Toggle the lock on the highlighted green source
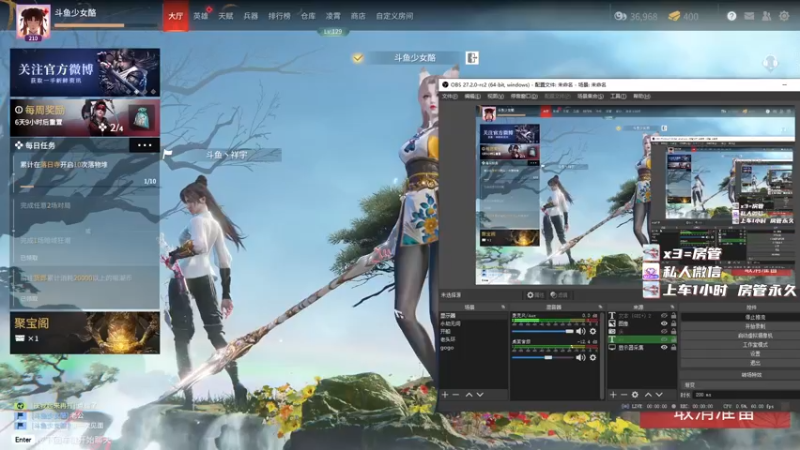The image size is (800, 450). 673,339
